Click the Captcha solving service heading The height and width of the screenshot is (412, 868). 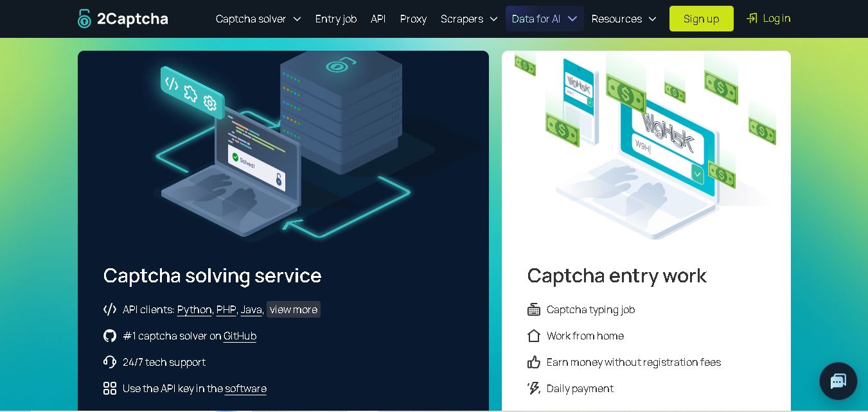click(x=213, y=275)
